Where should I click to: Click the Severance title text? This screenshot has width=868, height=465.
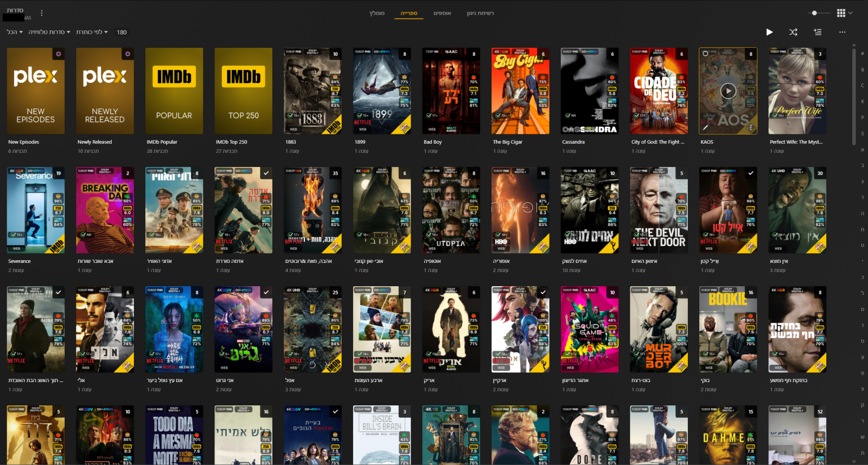pyautogui.click(x=20, y=261)
